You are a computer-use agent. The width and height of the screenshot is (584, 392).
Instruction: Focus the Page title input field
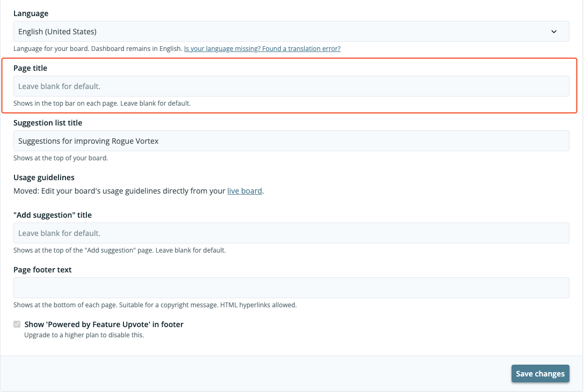(291, 86)
